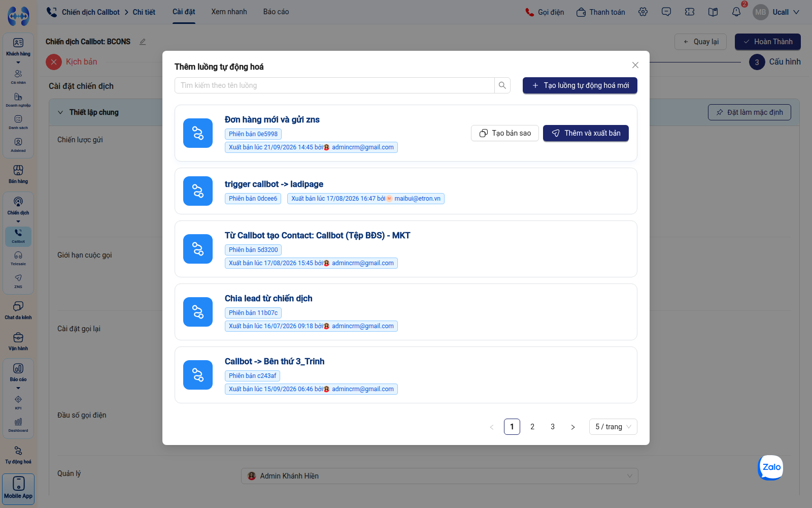Select the Chia lead từ chiến dịch flow
Screen dimensions: 812x508
pyautogui.click(x=406, y=312)
